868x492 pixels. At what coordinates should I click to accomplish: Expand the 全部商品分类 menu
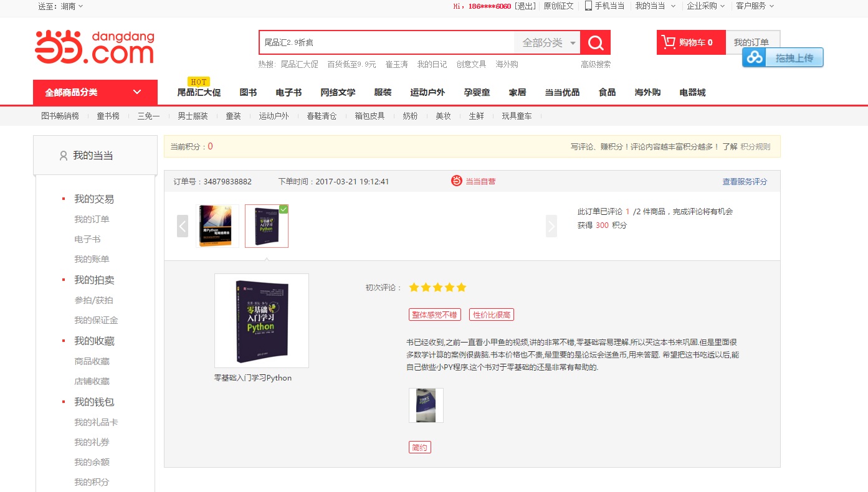point(95,92)
